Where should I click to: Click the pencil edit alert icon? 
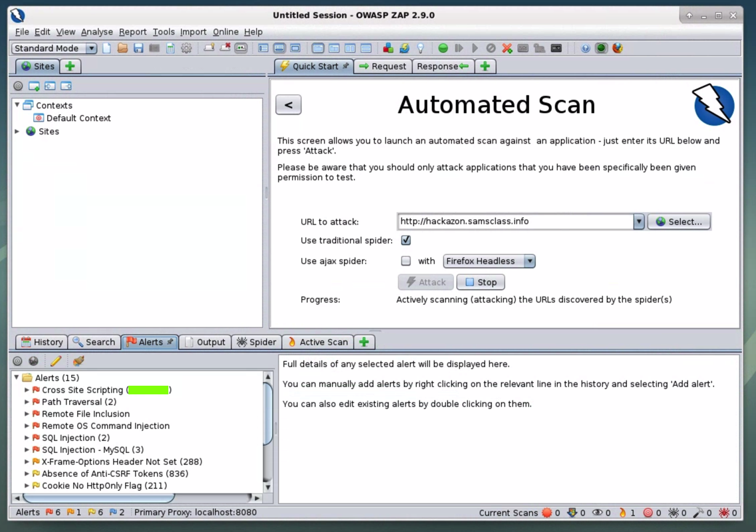coord(56,361)
